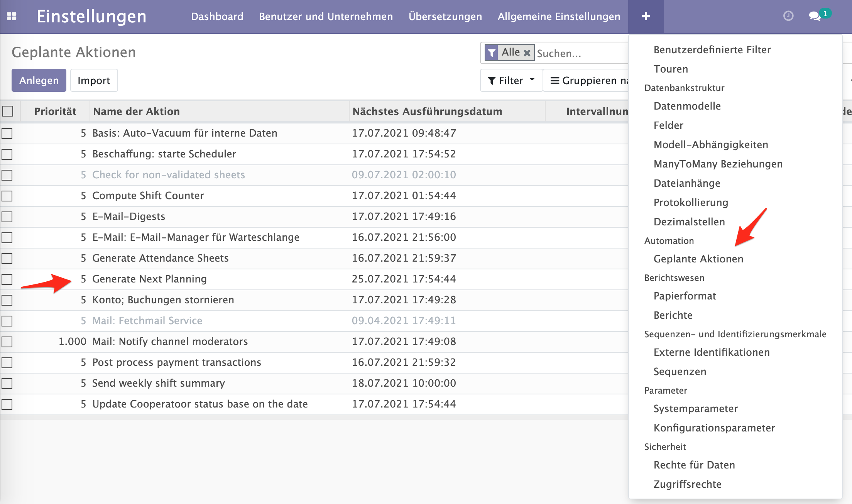Check the Basis: Auto-Vacuum row checkbox
Screen dimensions: 852x504
click(7, 134)
